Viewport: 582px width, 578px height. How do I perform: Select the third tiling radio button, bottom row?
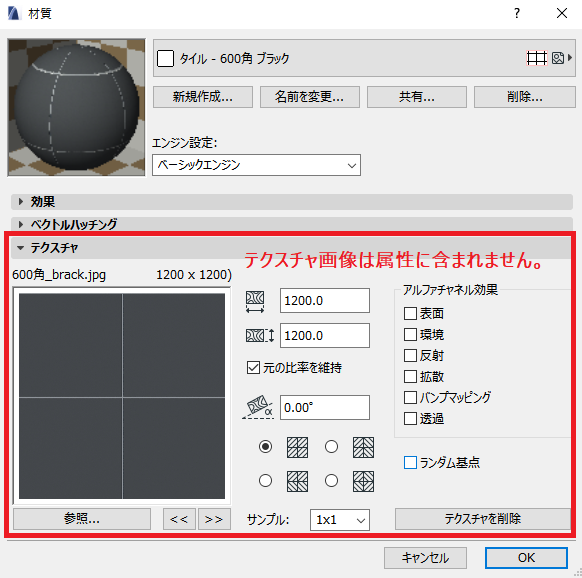[x=265, y=481]
